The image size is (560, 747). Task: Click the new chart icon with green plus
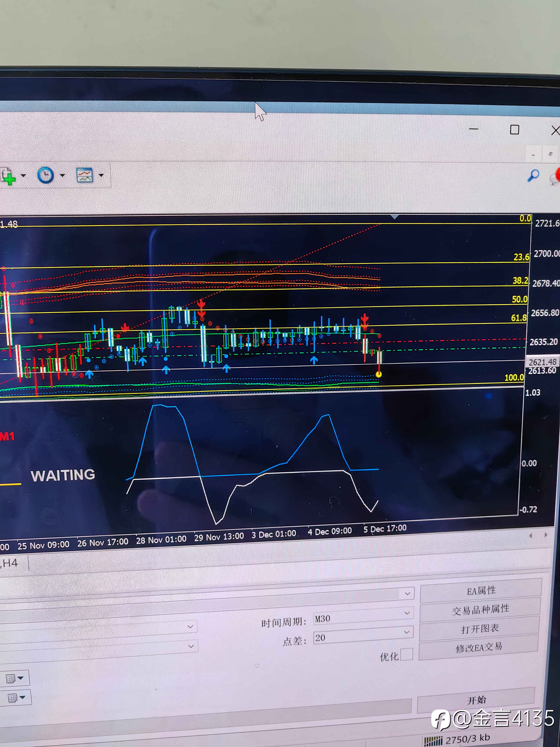[8, 176]
